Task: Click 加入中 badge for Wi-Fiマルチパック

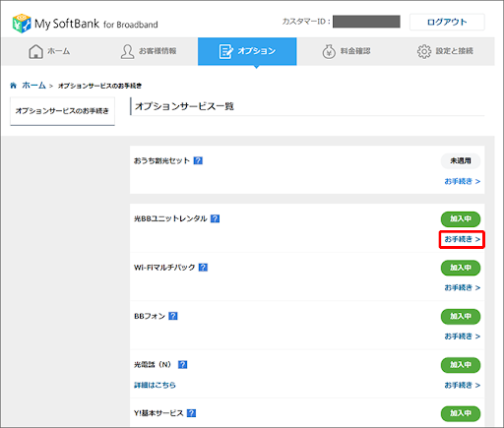Action: click(461, 268)
